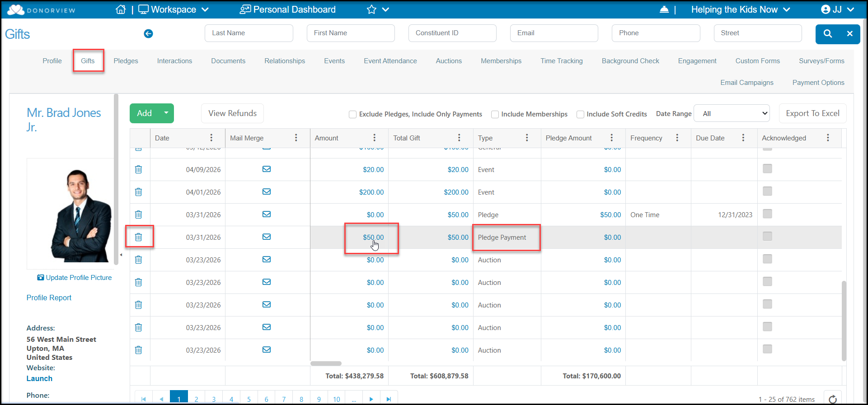Open mail merge envelope for 04/09/2026 gift

click(267, 169)
